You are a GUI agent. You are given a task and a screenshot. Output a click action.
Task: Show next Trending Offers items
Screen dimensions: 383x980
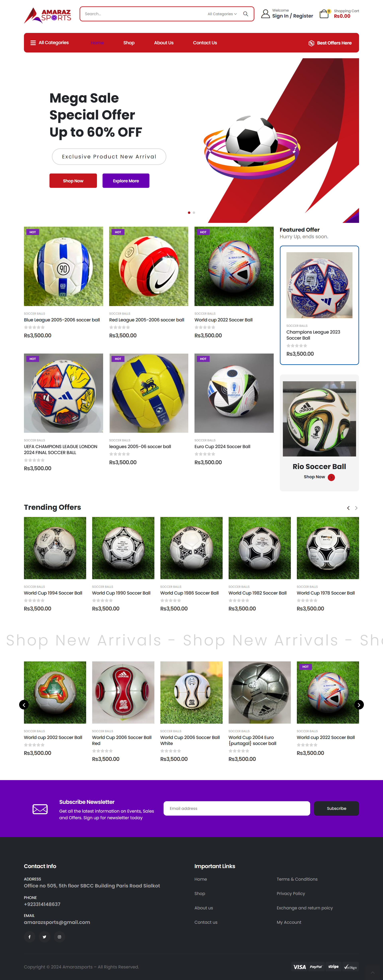(x=356, y=508)
